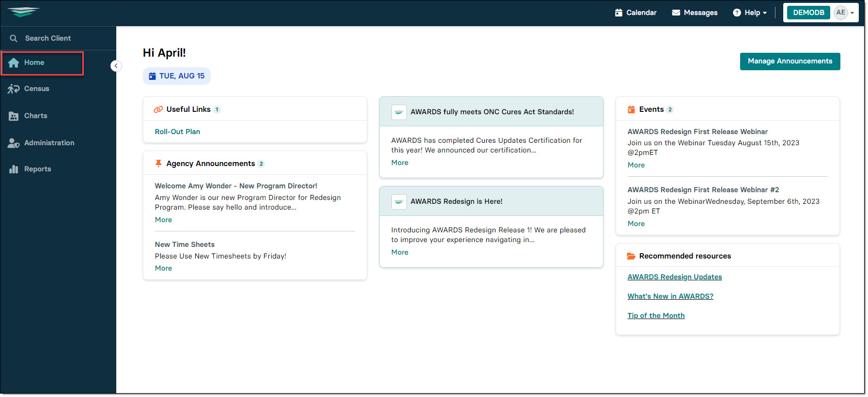This screenshot has height=397, width=868.
Task: Open More under ONC Cures Act card
Action: point(400,163)
